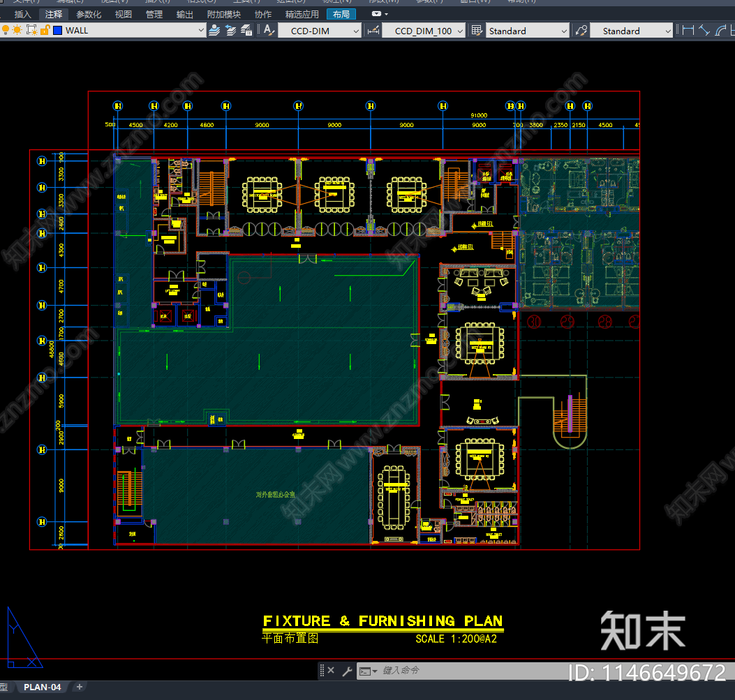Click the Layer Previous icon
This screenshot has width=735, height=700.
[230, 31]
